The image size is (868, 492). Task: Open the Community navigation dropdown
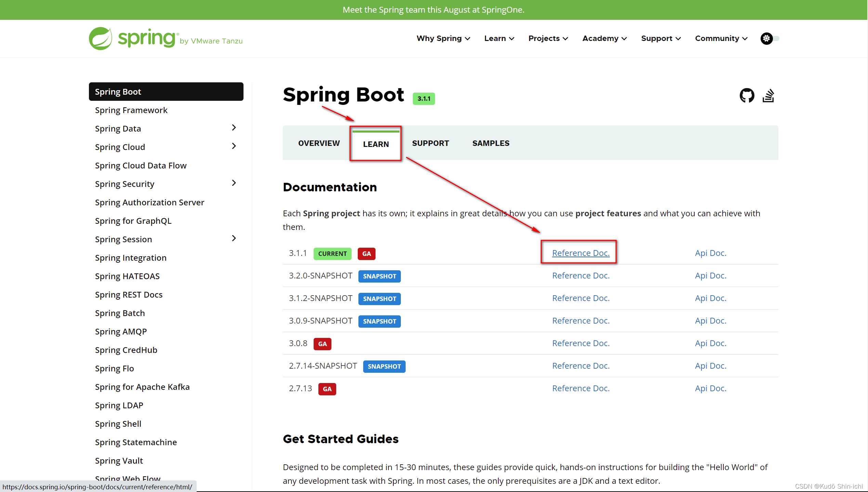click(721, 38)
